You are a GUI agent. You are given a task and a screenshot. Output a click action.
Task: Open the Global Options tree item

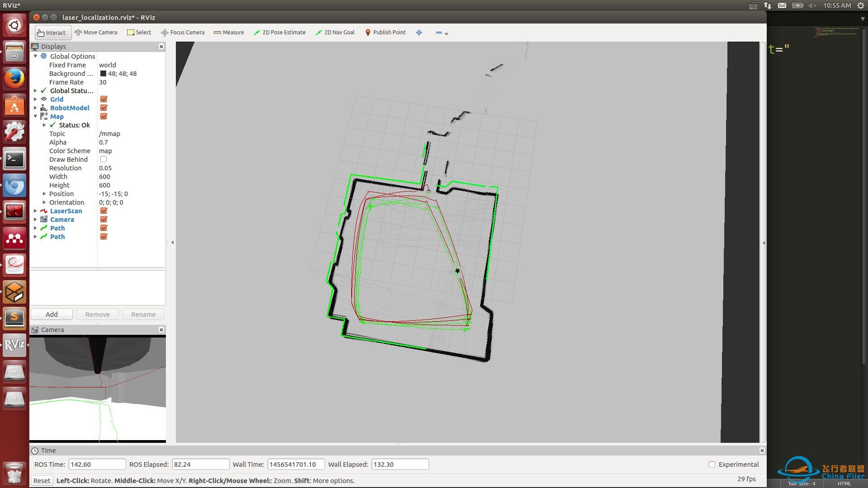pyautogui.click(x=35, y=56)
